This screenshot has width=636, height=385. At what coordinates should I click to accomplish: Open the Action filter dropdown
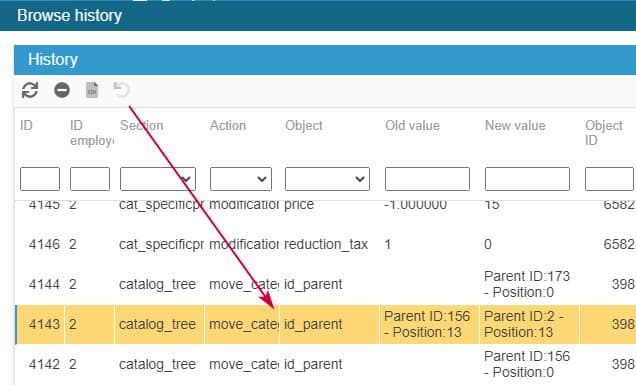click(x=241, y=179)
